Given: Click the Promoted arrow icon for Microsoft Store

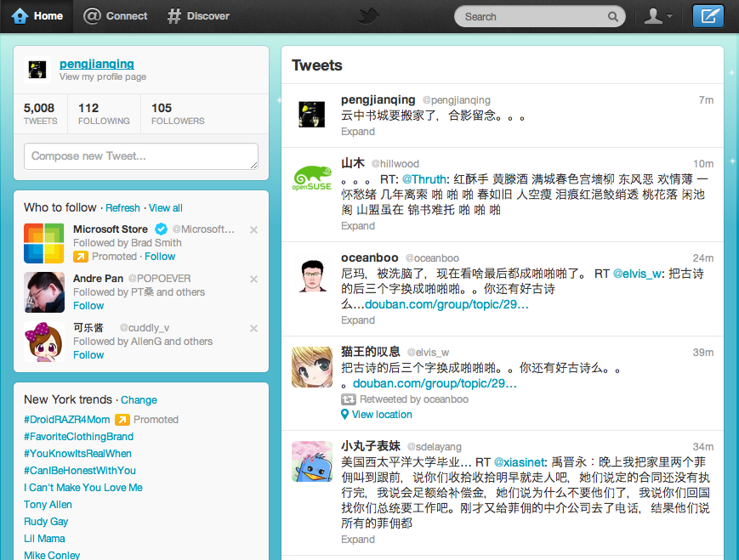Looking at the screenshot, I should tap(81, 257).
